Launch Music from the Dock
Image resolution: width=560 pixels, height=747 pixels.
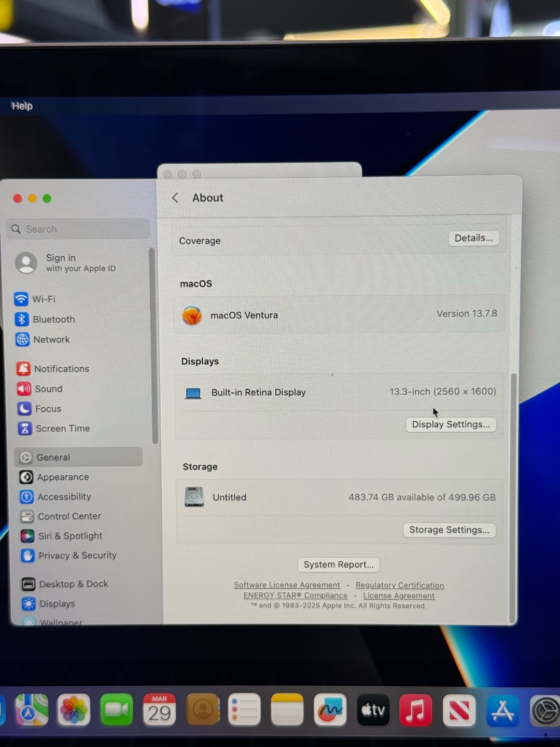coord(416,709)
